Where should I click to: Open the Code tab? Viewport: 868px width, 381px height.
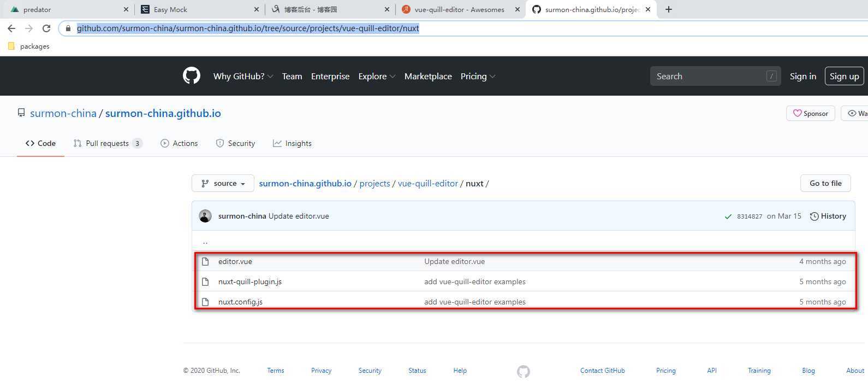point(40,143)
